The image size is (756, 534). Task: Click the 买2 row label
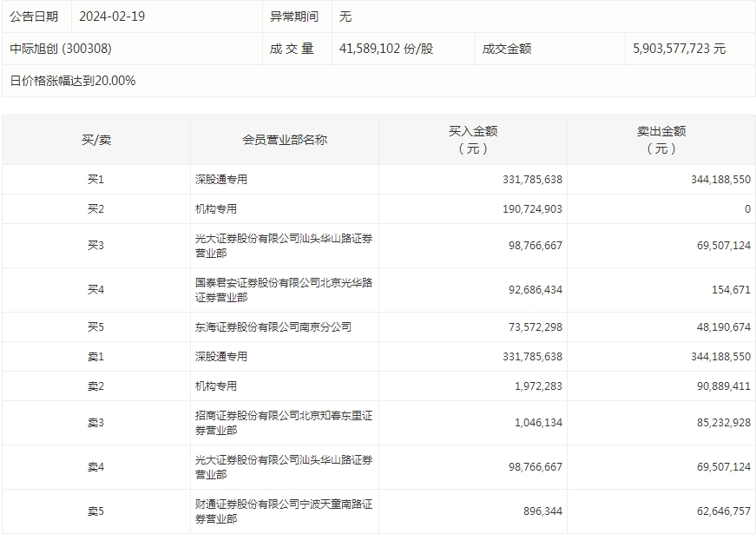[96, 209]
